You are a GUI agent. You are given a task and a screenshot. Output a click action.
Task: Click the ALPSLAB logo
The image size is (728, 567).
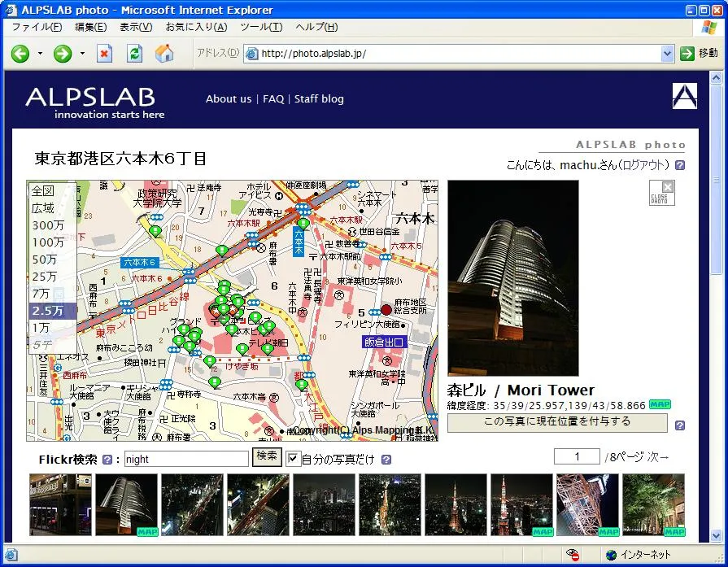click(x=94, y=103)
